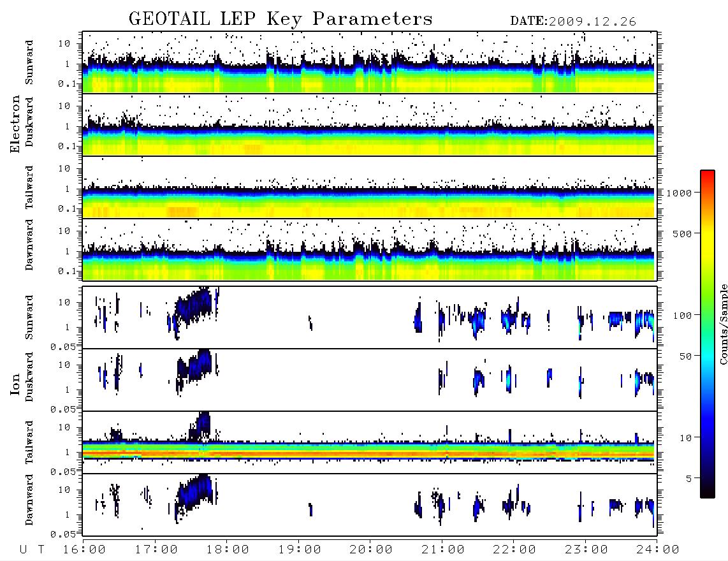Select the Ion "Tailward" panel label
Viewport: 728px width, 561px height.
tap(29, 442)
